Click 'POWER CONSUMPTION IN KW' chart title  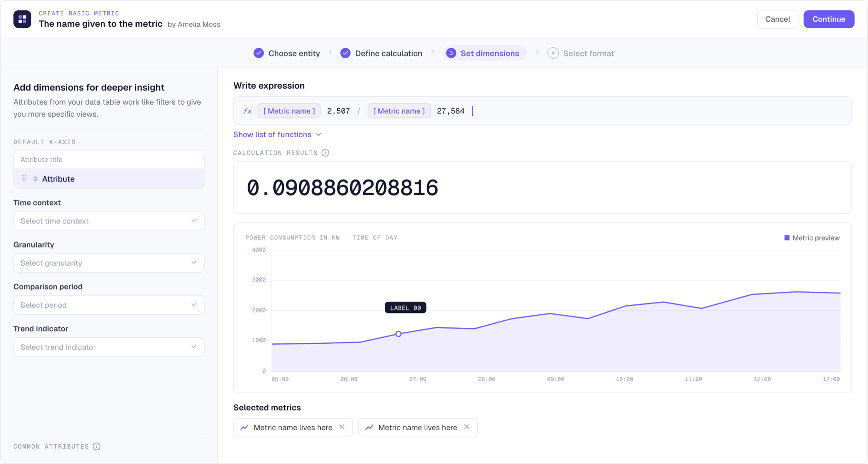click(293, 237)
